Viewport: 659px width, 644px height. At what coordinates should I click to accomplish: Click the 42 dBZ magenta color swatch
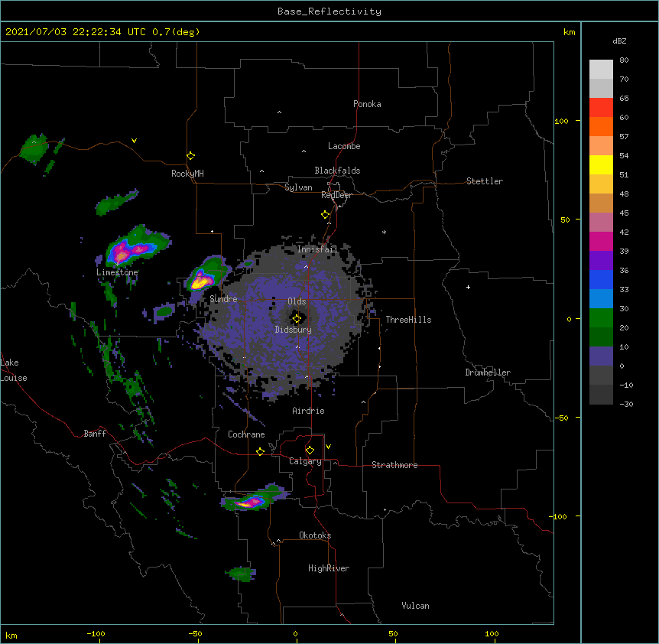601,241
